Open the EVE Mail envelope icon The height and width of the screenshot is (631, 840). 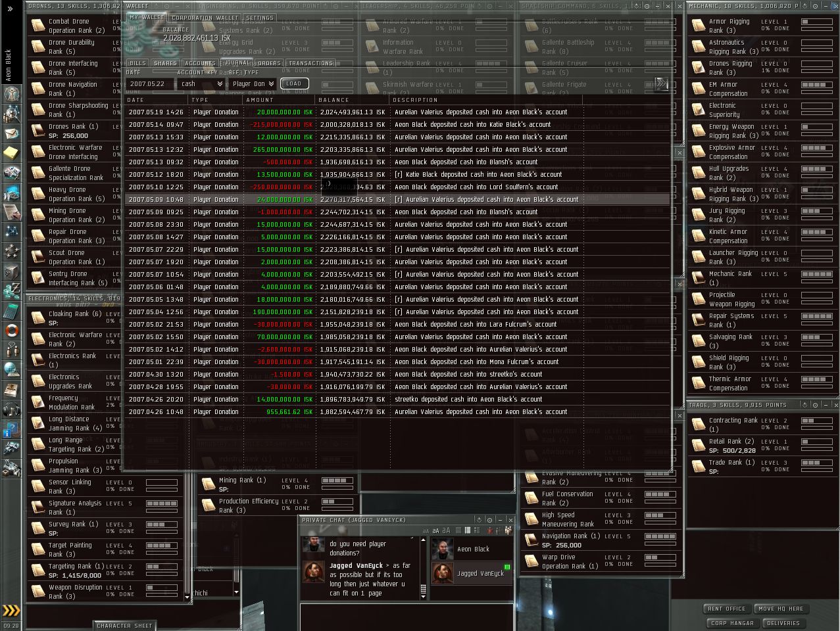click(x=12, y=133)
